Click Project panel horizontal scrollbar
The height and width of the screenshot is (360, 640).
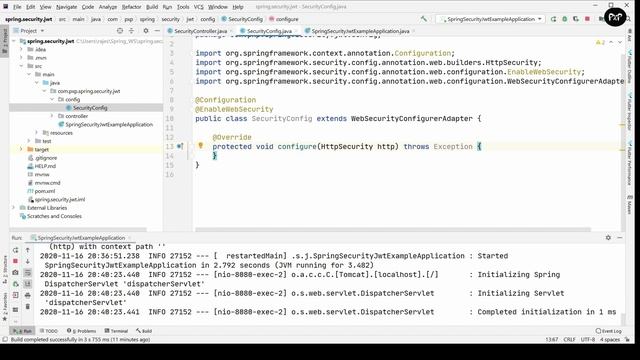(x=78, y=230)
